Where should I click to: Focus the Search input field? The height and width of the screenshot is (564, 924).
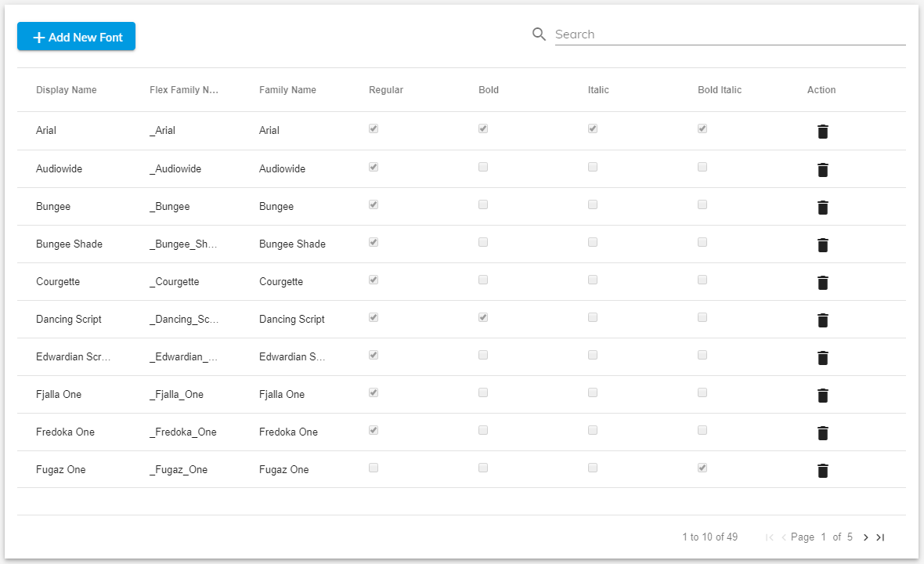point(730,34)
